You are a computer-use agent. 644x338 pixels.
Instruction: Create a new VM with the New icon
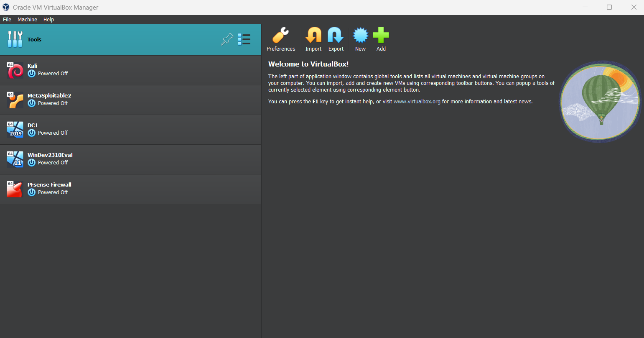[x=360, y=35]
